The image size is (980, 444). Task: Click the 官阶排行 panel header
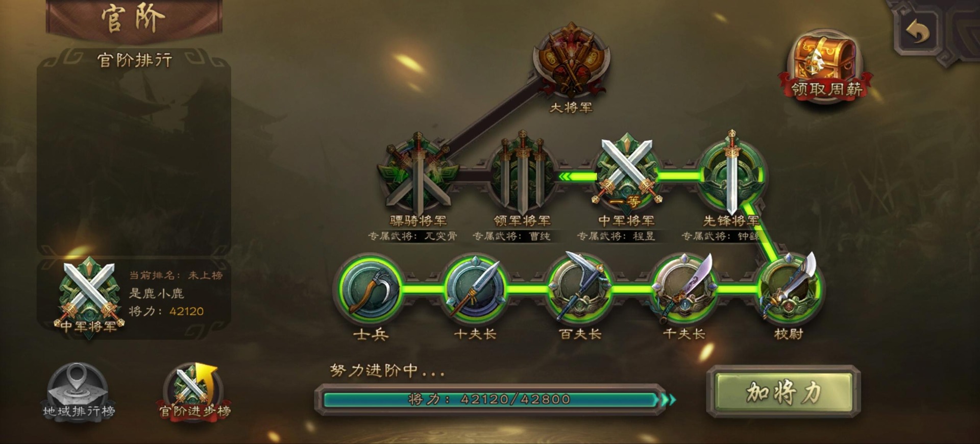tap(135, 60)
